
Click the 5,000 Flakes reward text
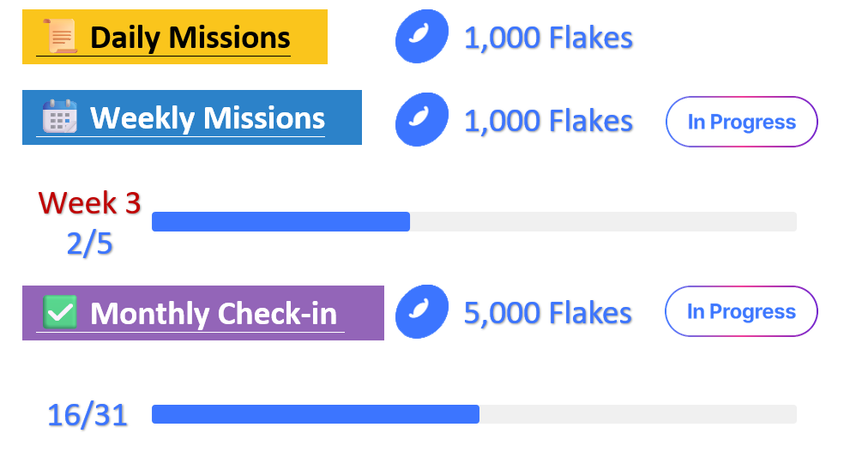point(548,313)
